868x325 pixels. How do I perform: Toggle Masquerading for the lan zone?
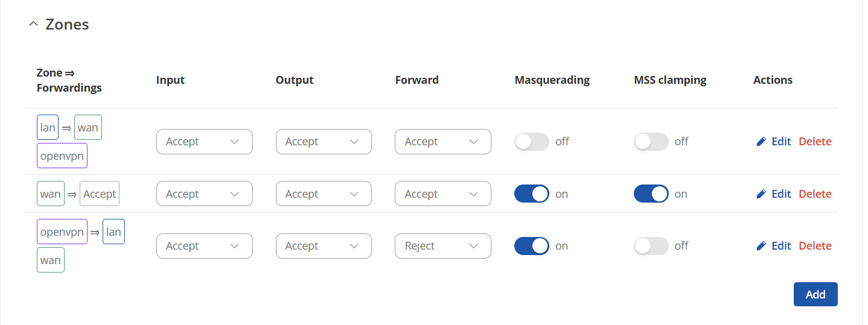tap(531, 142)
